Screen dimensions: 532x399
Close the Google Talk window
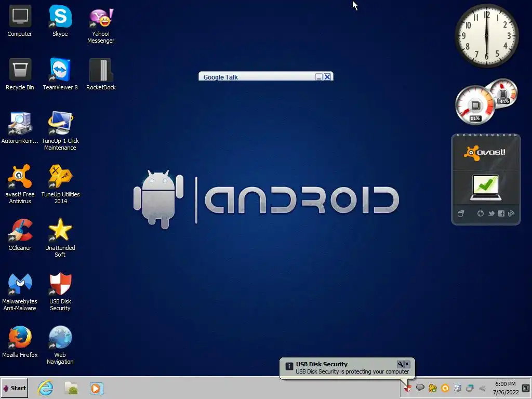click(327, 77)
